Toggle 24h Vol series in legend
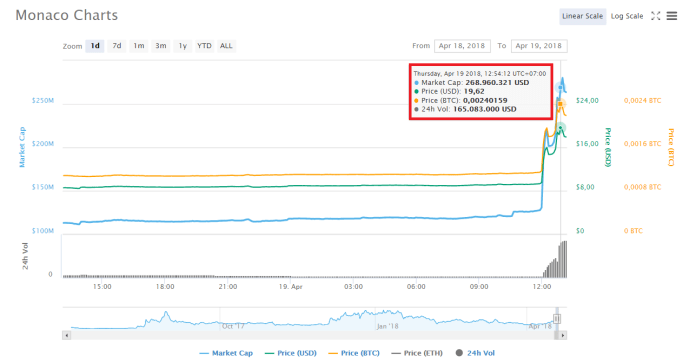The height and width of the screenshot is (362, 696). coord(475,353)
